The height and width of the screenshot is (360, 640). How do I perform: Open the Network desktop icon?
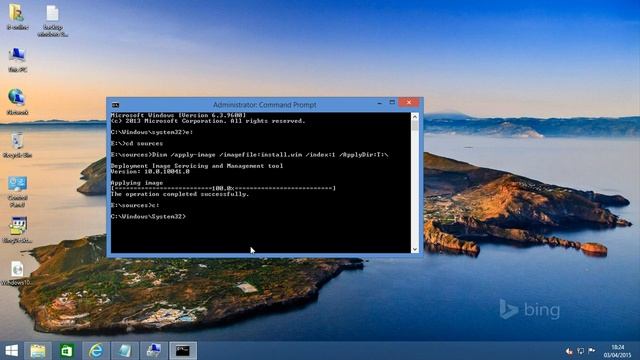[x=17, y=102]
